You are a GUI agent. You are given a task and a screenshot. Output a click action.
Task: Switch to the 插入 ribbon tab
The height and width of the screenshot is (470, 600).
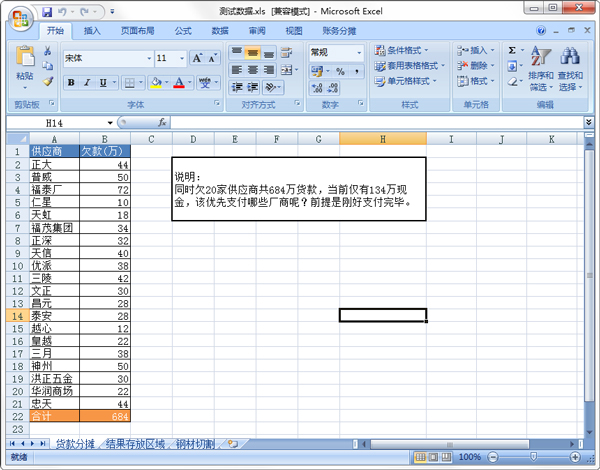[x=92, y=31]
